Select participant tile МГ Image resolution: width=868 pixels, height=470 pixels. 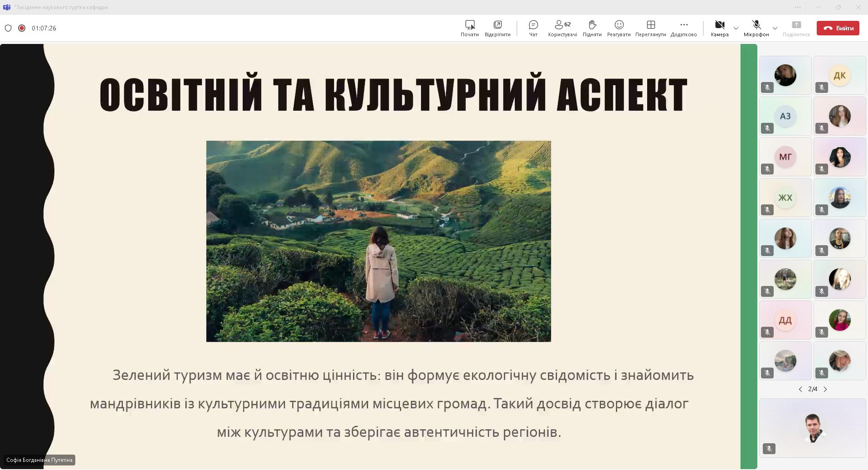(x=785, y=157)
